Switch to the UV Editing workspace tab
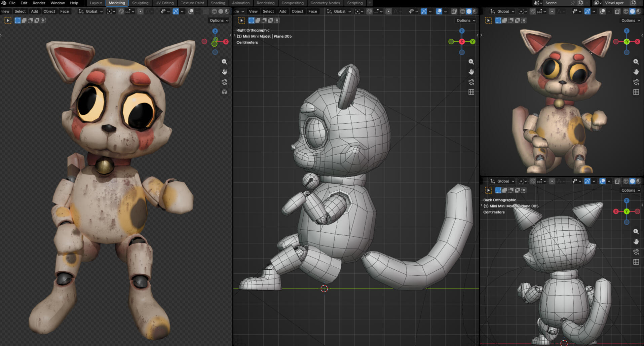This screenshot has width=644, height=346. [164, 3]
